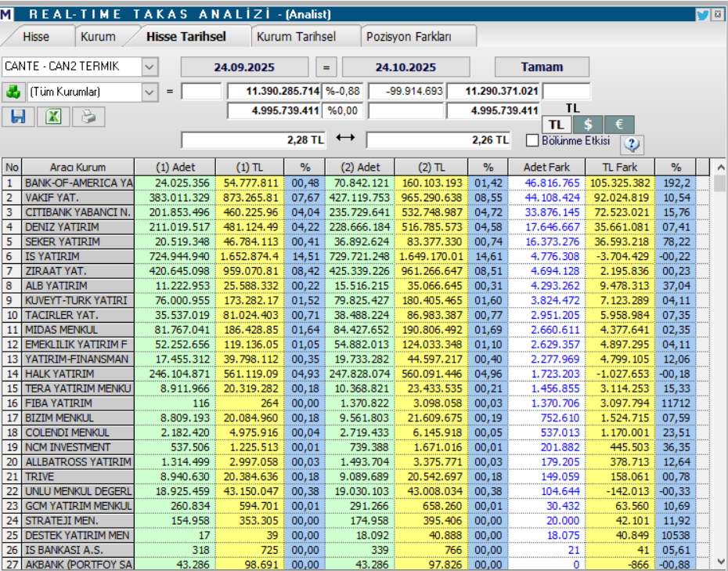This screenshot has height=571, width=728.
Task: Expand the Tüm Kurumlar dropdown
Action: [x=149, y=92]
